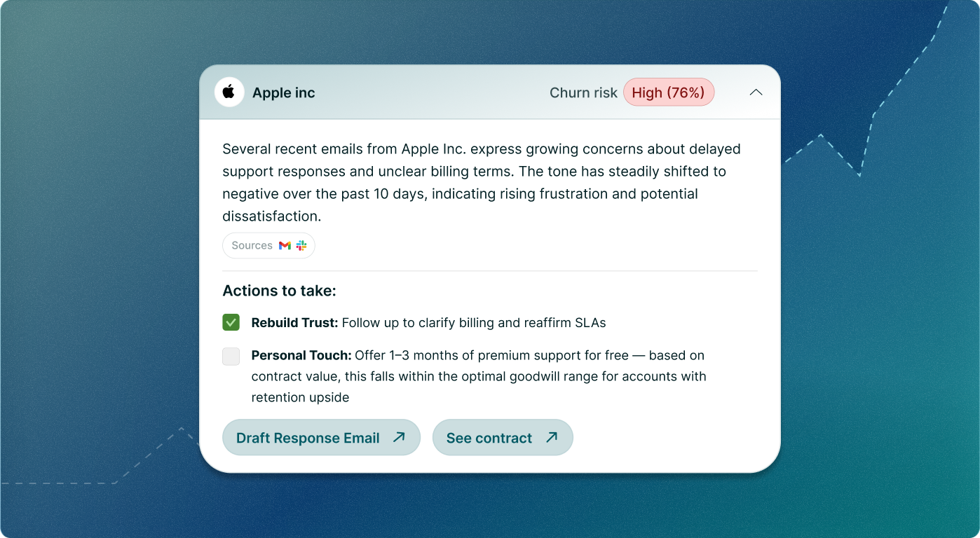Select the Apple inc company name
Viewport: 980px width, 538px height.
click(284, 93)
